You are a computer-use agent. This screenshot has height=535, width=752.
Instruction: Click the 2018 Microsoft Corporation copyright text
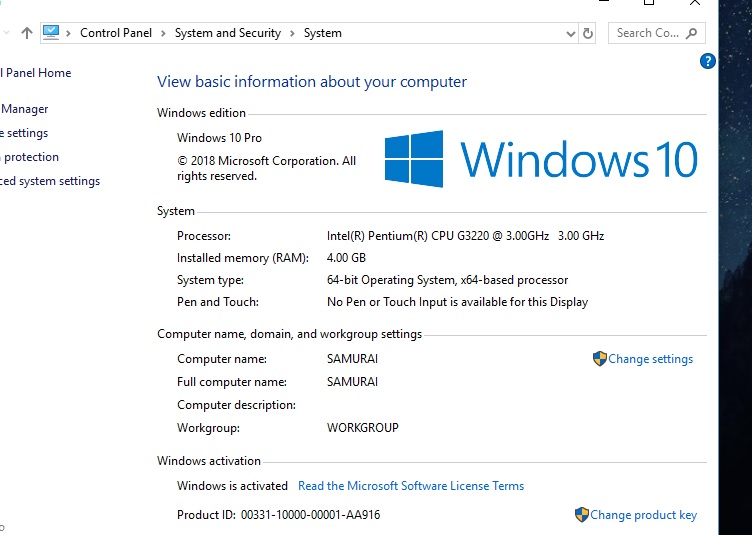[x=266, y=168]
